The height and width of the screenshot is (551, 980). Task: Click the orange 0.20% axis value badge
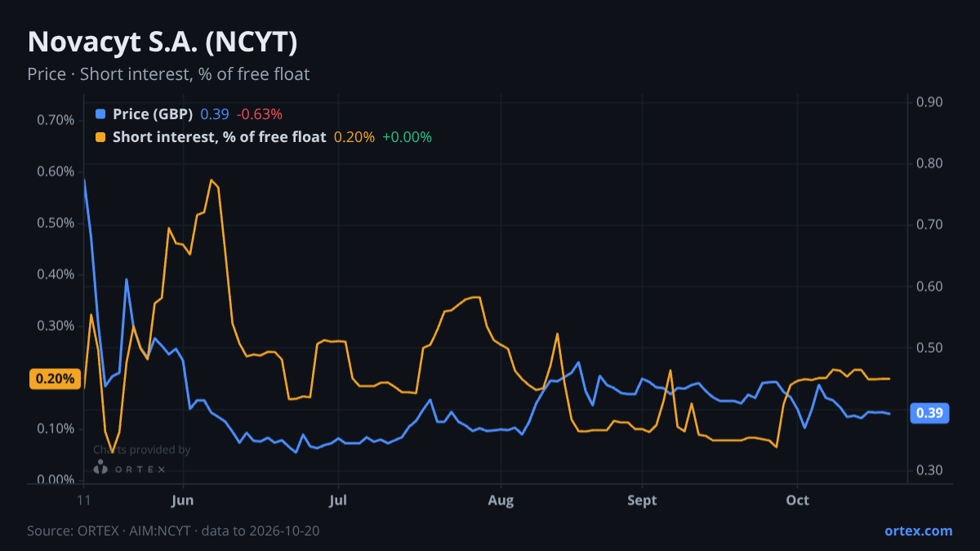55,379
